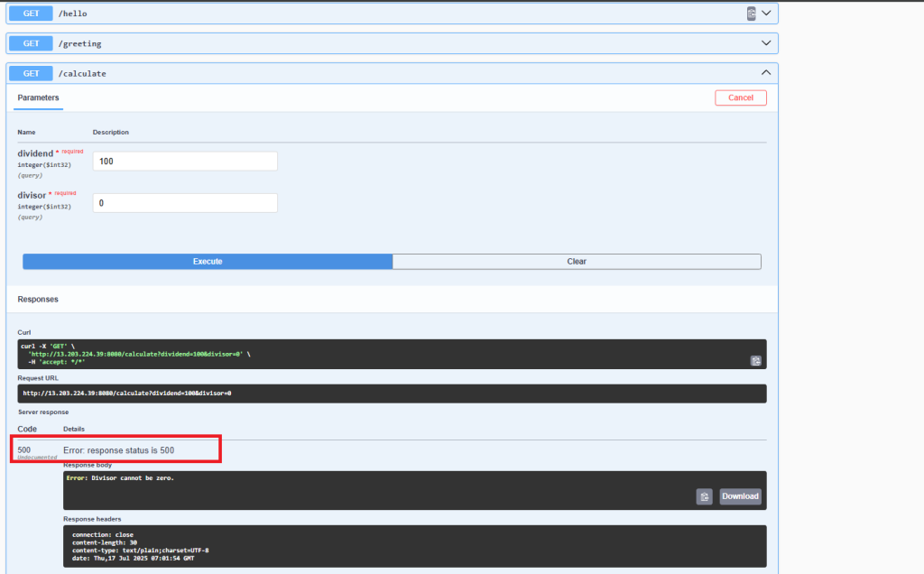Viewport: 924px width, 574px height.
Task: Click the 'content-type: text/plain' header line
Action: 140,551
